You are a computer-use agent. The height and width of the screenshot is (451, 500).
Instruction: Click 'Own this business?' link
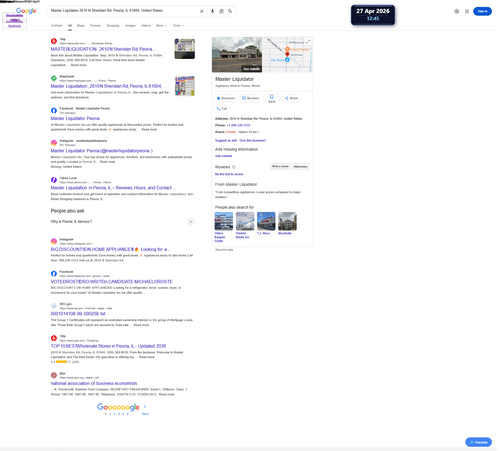point(253,140)
